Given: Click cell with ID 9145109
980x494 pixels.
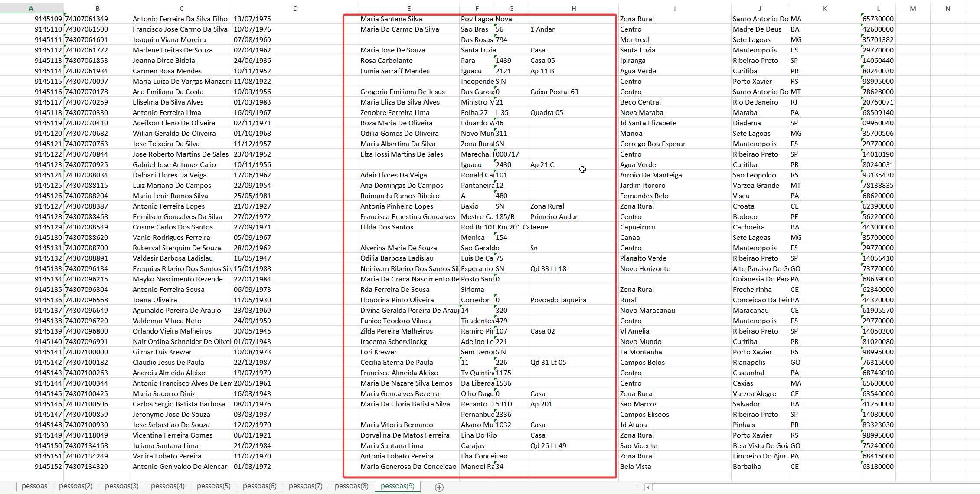Looking at the screenshot, I should coord(32,19).
